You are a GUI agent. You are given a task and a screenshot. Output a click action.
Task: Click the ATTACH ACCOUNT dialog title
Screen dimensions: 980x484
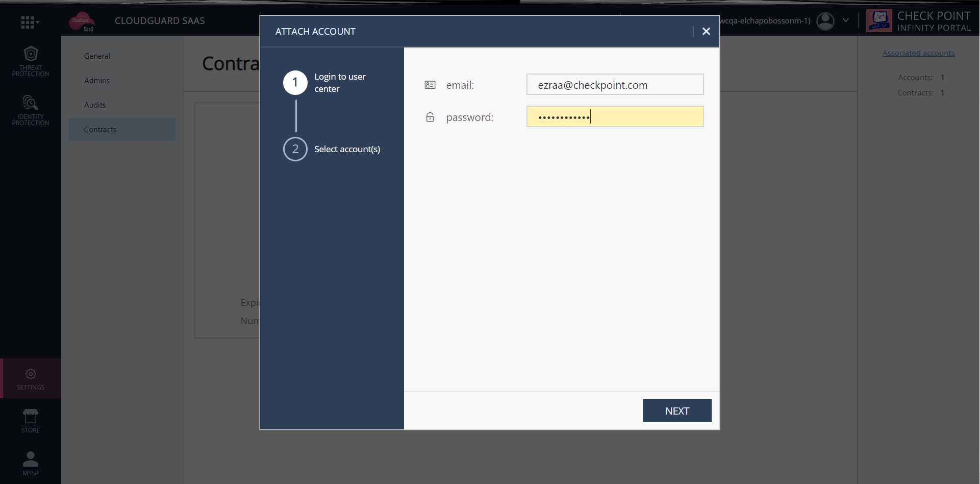315,32
